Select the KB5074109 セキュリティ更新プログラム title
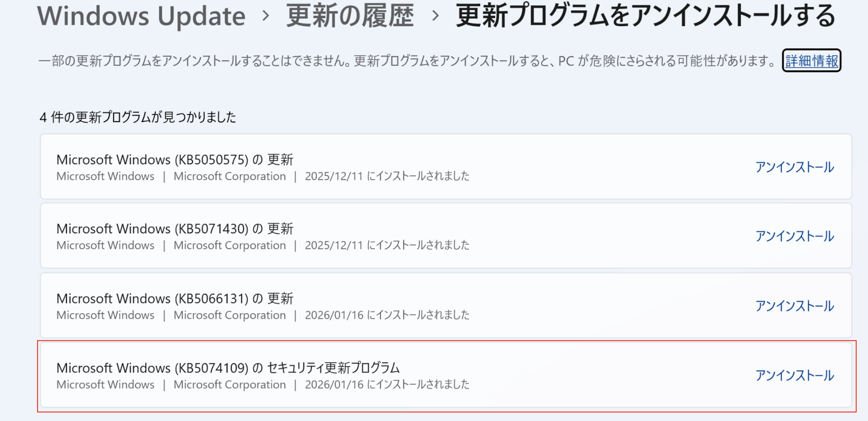This screenshot has width=868, height=421. 228,368
